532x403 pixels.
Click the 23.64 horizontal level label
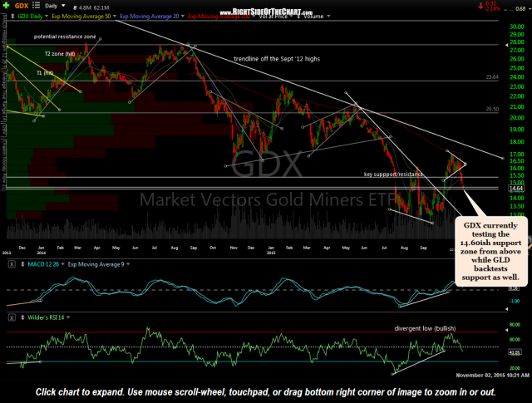point(492,77)
